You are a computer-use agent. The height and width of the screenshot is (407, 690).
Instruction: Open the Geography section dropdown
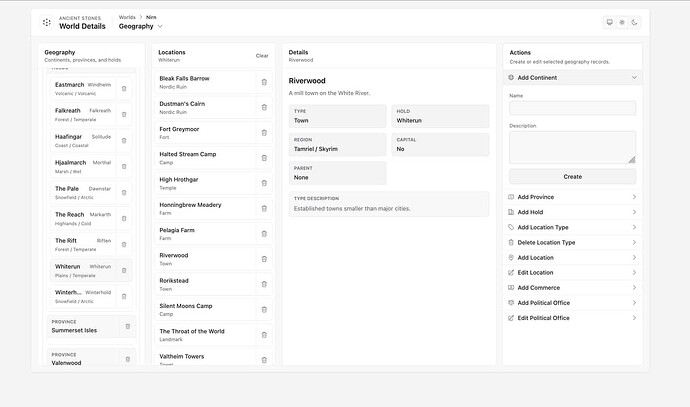coord(140,26)
